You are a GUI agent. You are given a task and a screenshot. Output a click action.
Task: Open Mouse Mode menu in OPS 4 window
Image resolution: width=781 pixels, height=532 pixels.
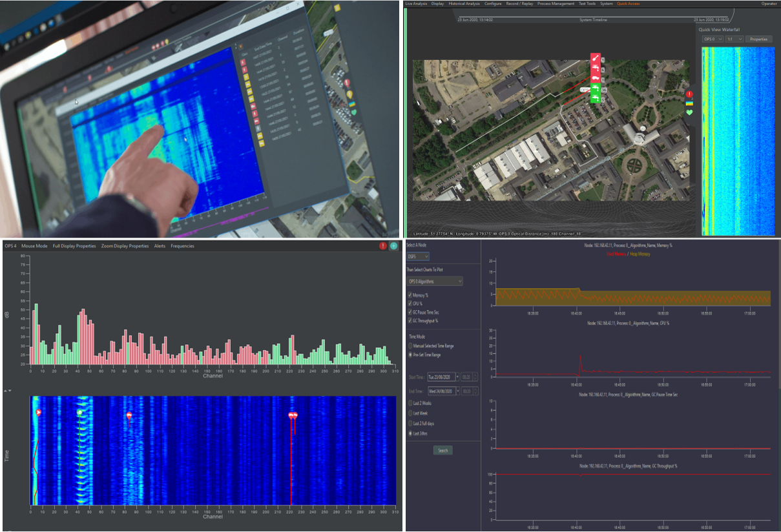pyautogui.click(x=34, y=246)
